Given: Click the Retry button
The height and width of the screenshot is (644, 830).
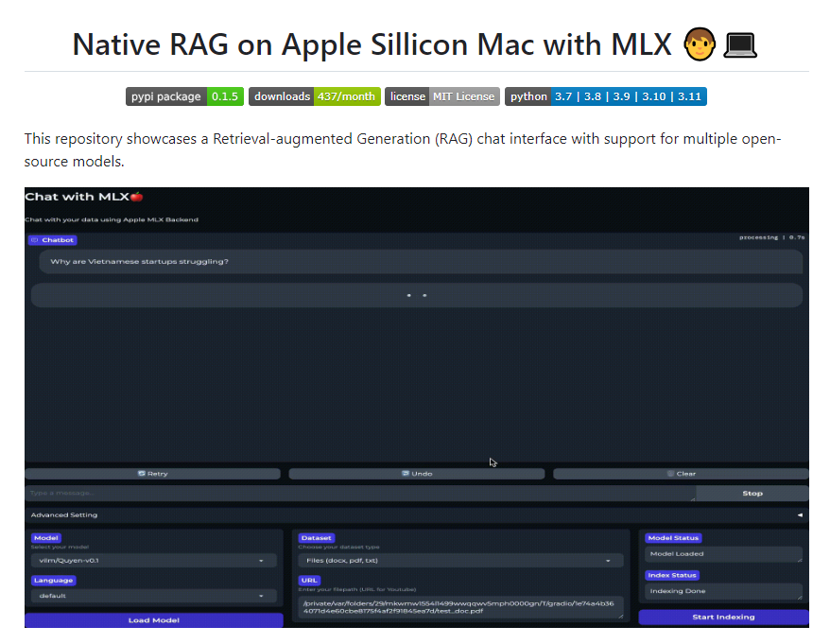Looking at the screenshot, I should tap(152, 474).
